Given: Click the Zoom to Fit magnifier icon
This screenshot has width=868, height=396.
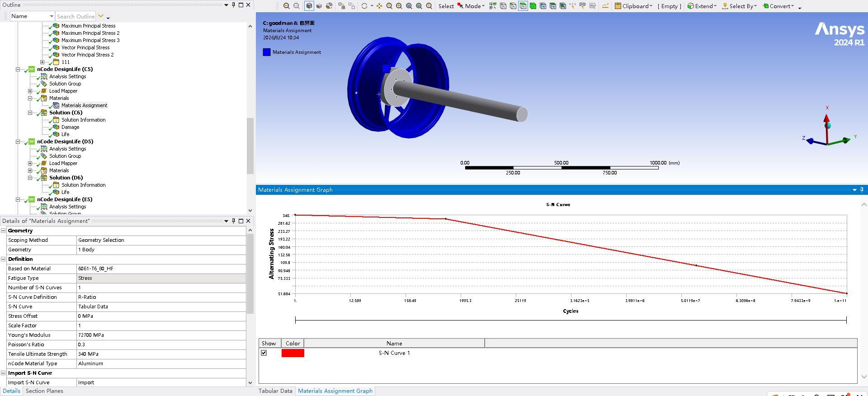Looking at the screenshot, I should click(409, 6).
